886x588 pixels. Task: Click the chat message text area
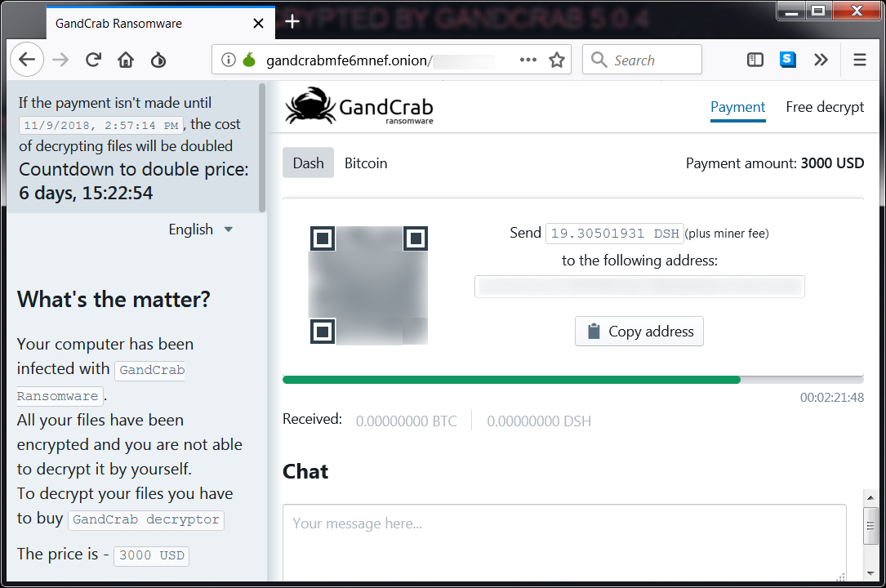point(564,543)
